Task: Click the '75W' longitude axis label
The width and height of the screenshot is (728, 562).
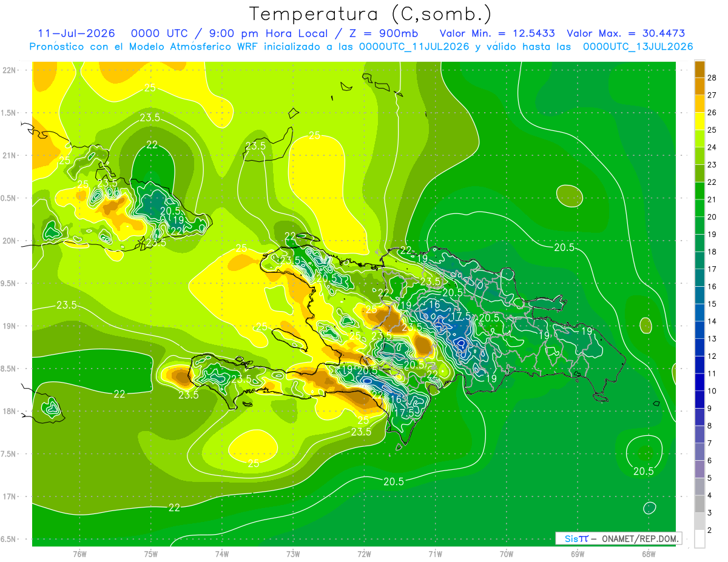Action: [151, 554]
